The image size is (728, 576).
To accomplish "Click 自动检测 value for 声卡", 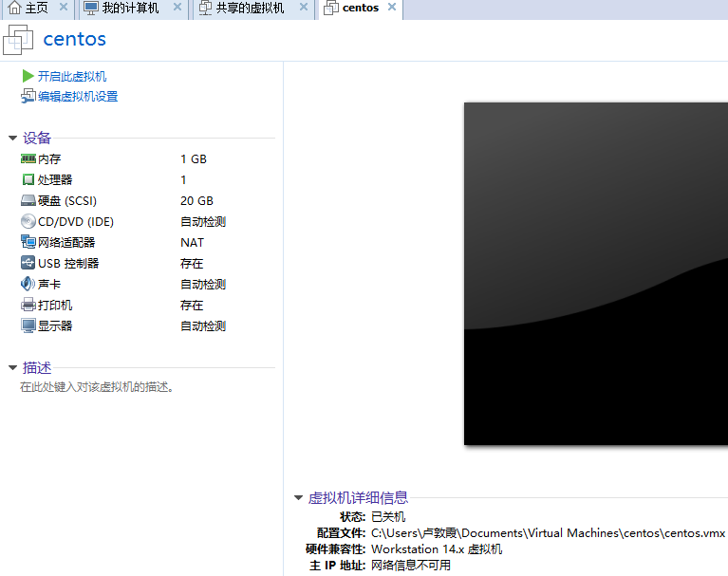I will tap(203, 284).
